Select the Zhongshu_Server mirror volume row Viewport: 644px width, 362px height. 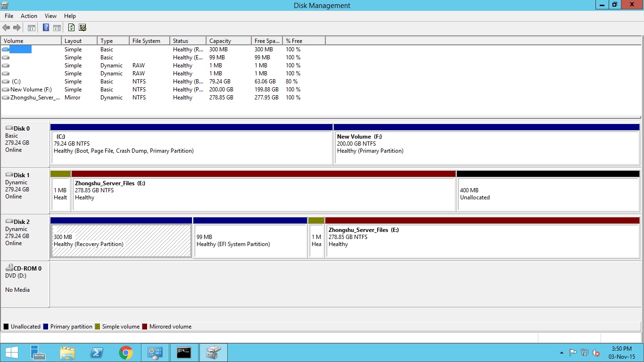point(35,98)
